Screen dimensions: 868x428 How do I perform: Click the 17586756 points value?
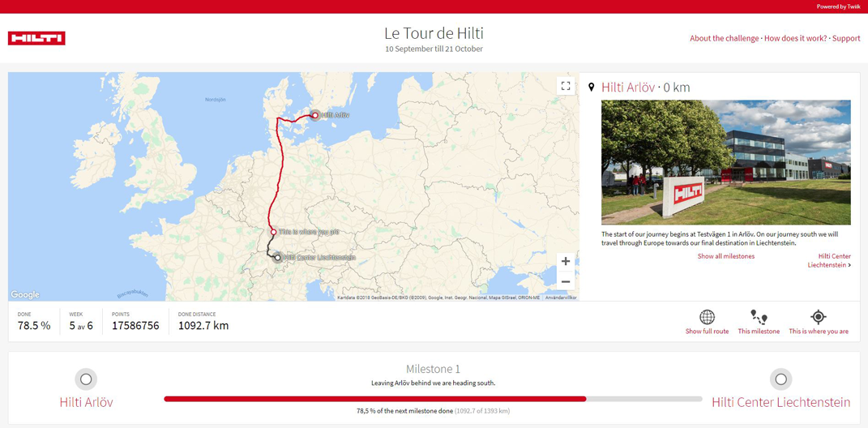tap(135, 326)
